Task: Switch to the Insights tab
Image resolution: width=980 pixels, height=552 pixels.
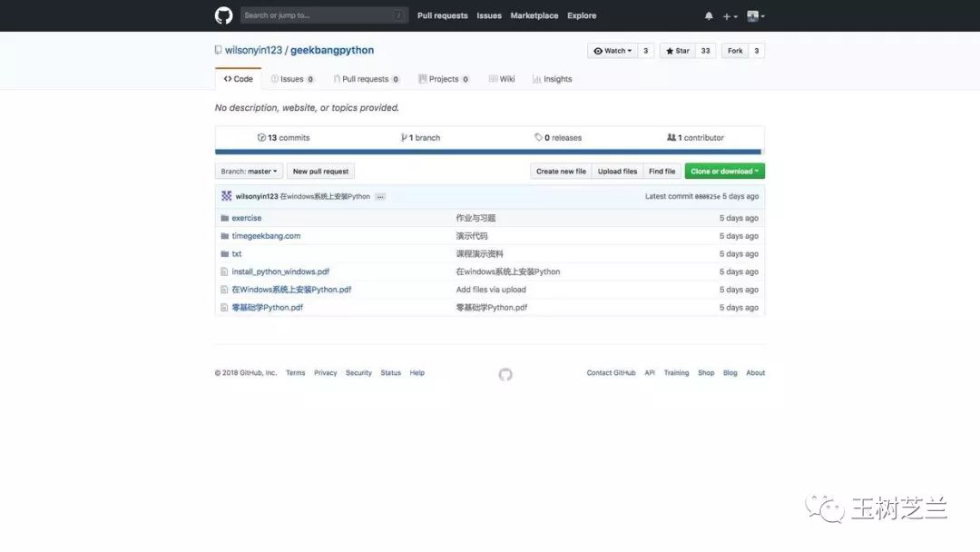Action: (x=552, y=79)
